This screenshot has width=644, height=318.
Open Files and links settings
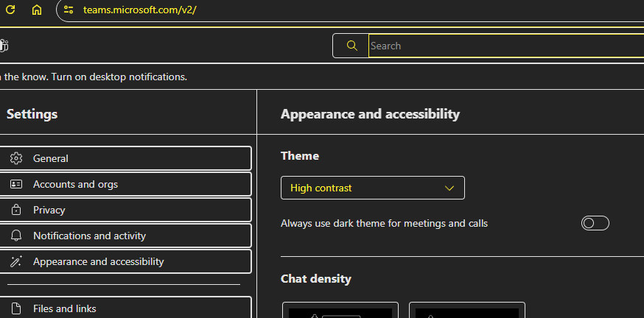125,308
